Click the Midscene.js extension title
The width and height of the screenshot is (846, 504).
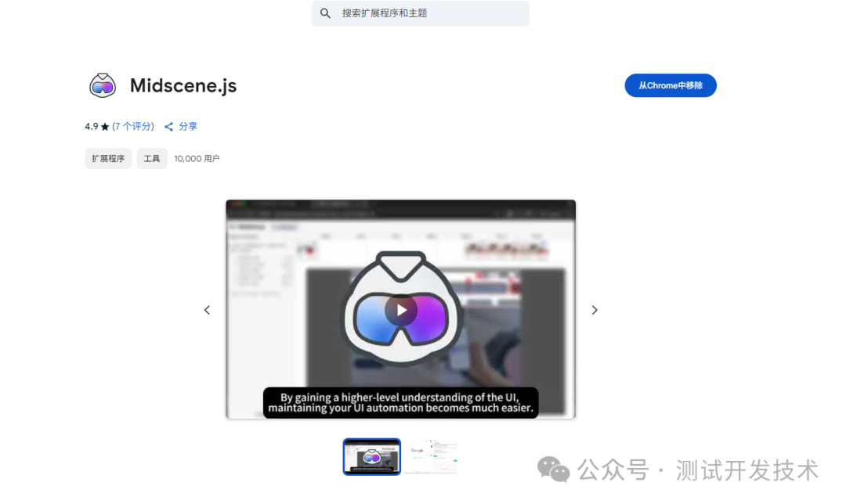coord(183,85)
